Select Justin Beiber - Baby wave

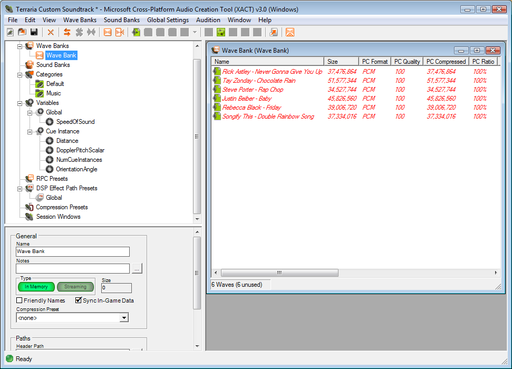click(x=247, y=98)
